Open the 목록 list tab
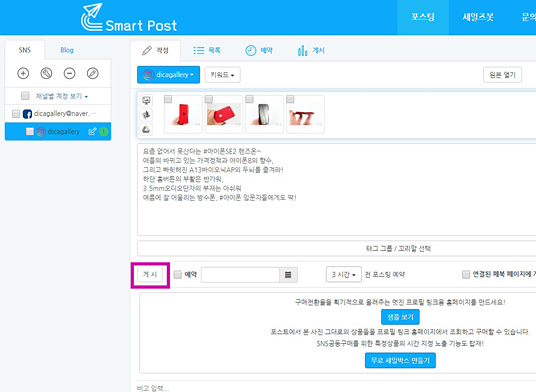Viewport: 536px width, 392px height. [x=207, y=51]
